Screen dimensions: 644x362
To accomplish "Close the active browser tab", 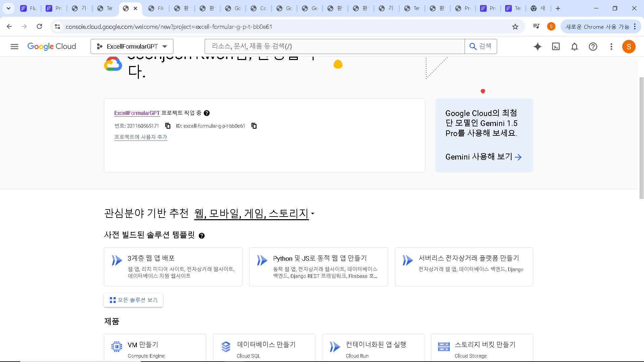I will click(x=136, y=8).
